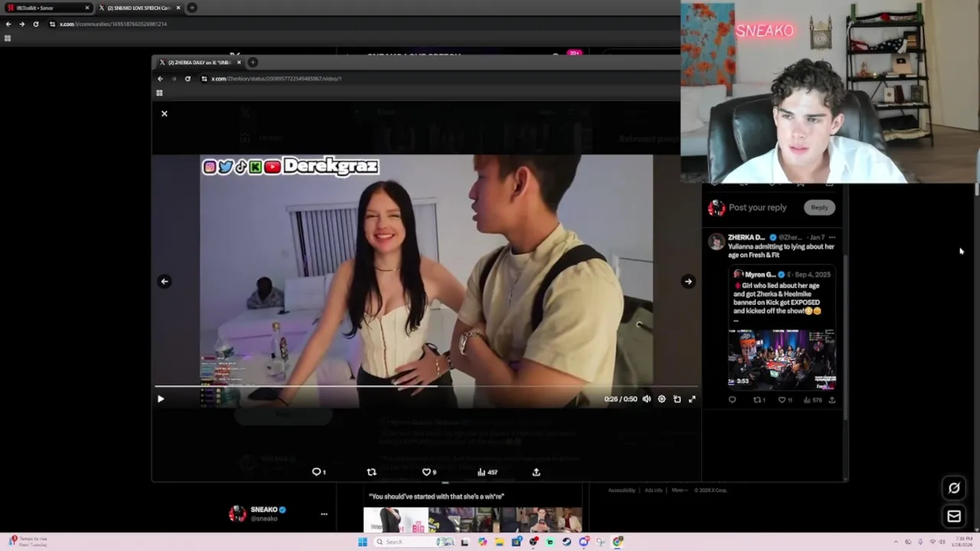Screen dimensions: 980x551
Task: Open SNEAKO account three-dot menu
Action: click(324, 514)
